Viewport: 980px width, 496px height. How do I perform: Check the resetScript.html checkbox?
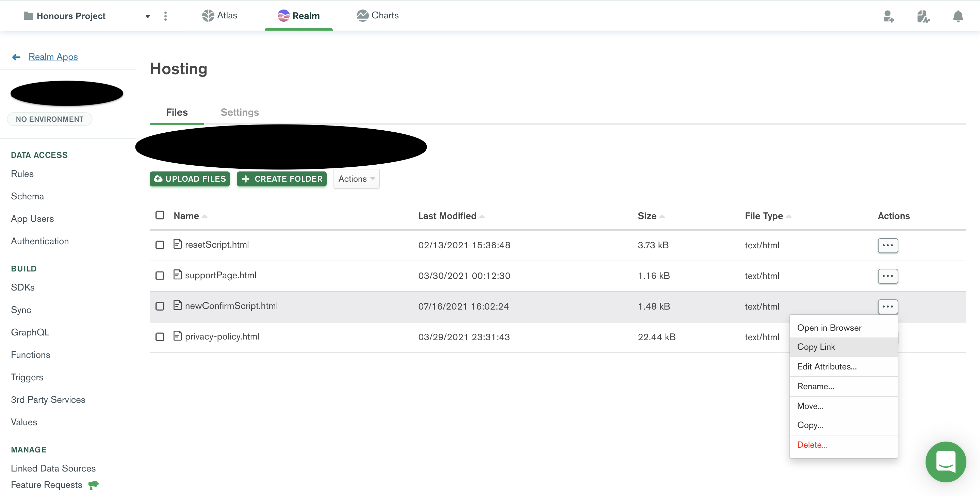(x=160, y=245)
